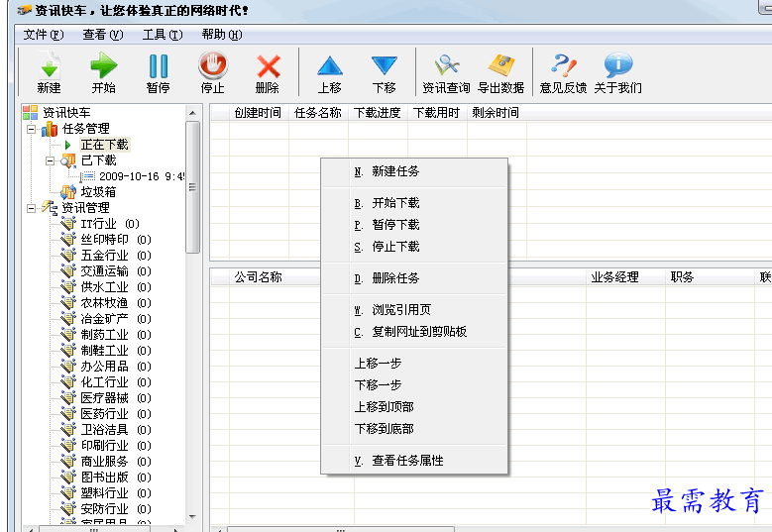Select 任务管理 in the tree

[x=86, y=129]
